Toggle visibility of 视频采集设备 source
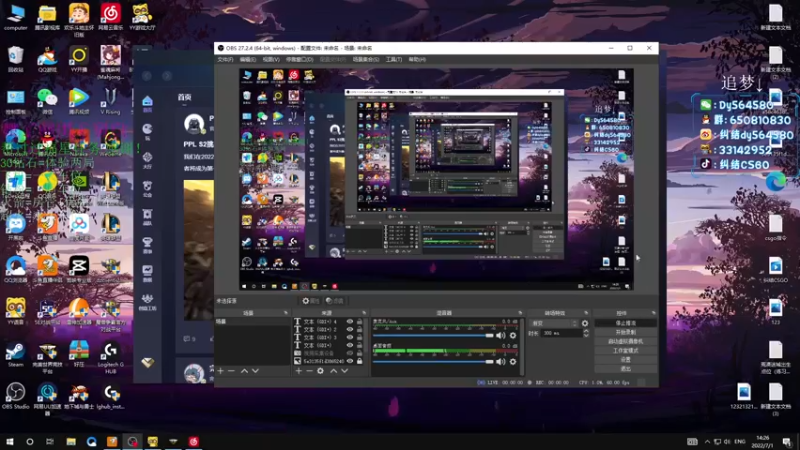The image size is (800, 450). (350, 353)
